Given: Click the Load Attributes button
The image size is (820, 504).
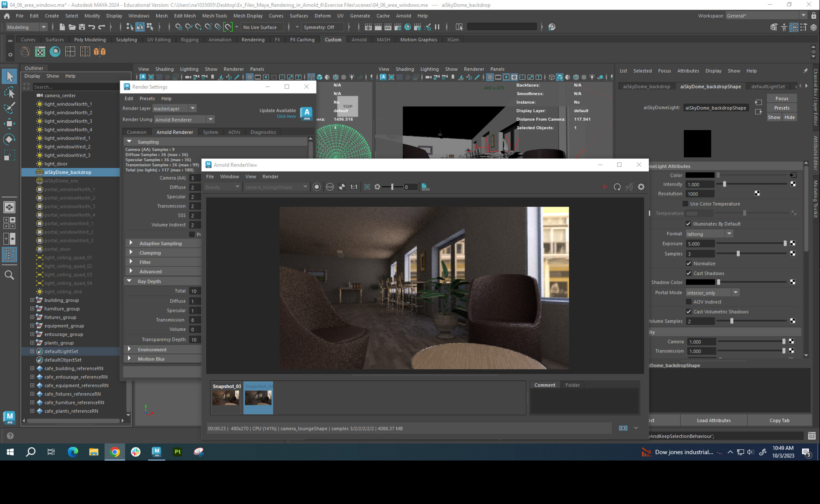Looking at the screenshot, I should pyautogui.click(x=713, y=420).
